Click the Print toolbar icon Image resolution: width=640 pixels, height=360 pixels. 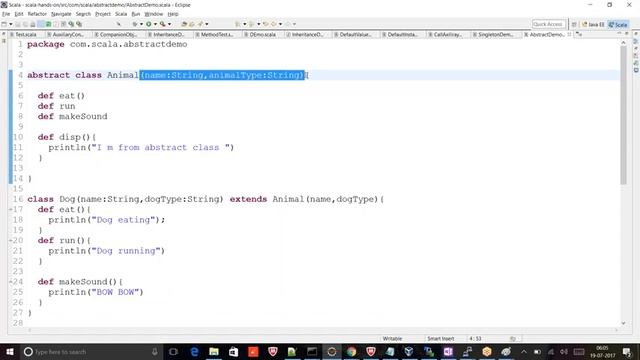pyautogui.click(x=33, y=24)
